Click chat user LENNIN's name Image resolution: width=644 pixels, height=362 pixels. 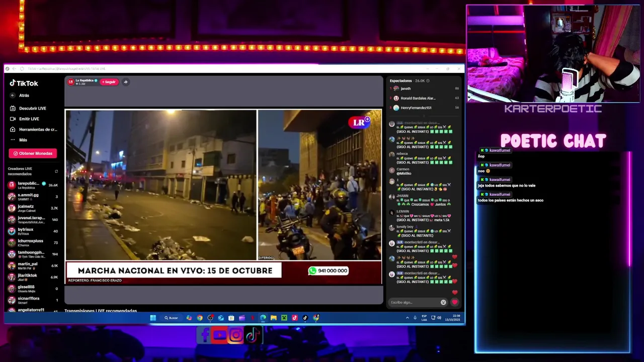403,212
